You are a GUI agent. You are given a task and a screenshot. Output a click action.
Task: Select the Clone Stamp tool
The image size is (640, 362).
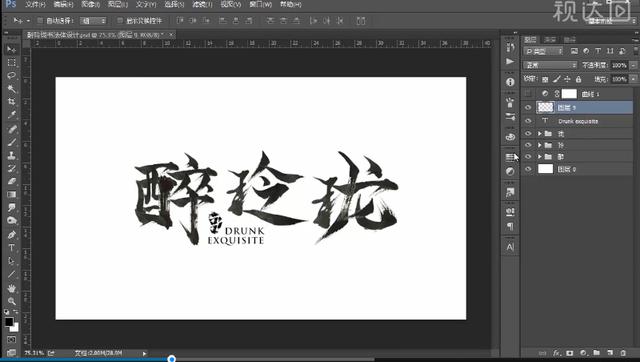tap(11, 155)
